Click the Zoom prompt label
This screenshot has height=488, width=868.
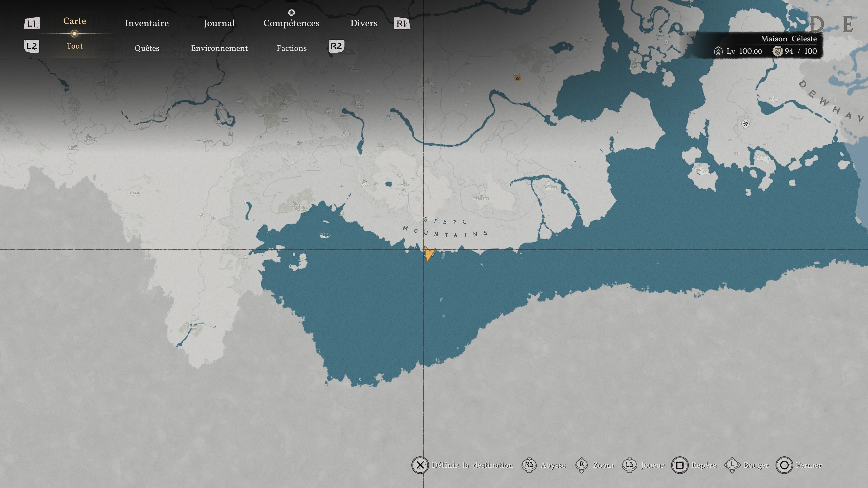pyautogui.click(x=604, y=465)
